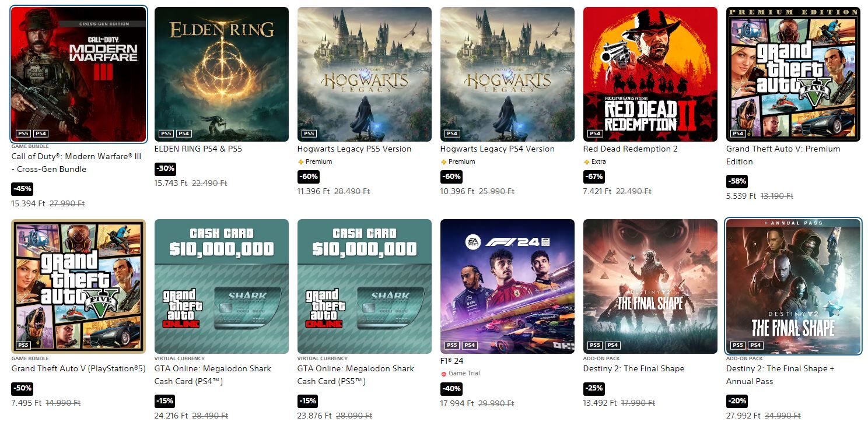Open the Elden Ring cover thumbnail

(222, 74)
